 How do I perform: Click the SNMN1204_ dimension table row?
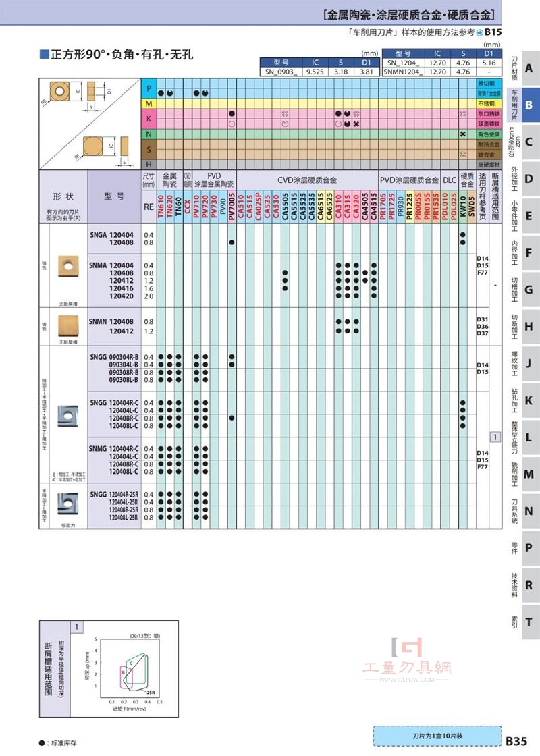pyautogui.click(x=441, y=72)
